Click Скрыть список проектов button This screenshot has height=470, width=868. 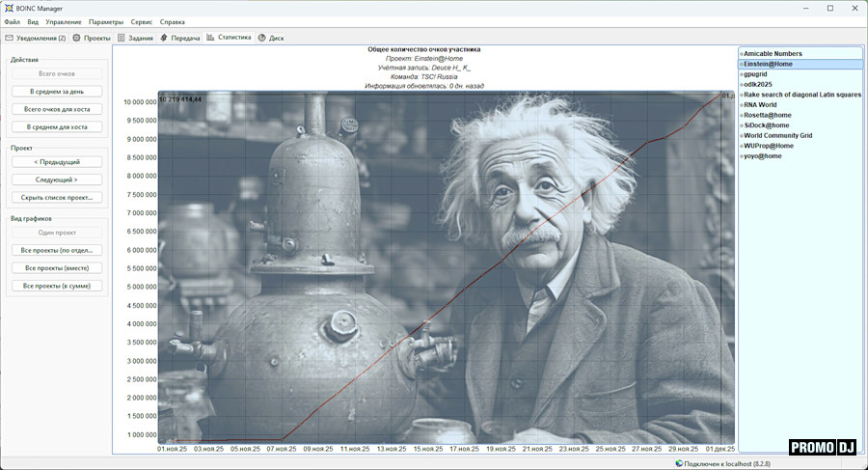pos(56,197)
